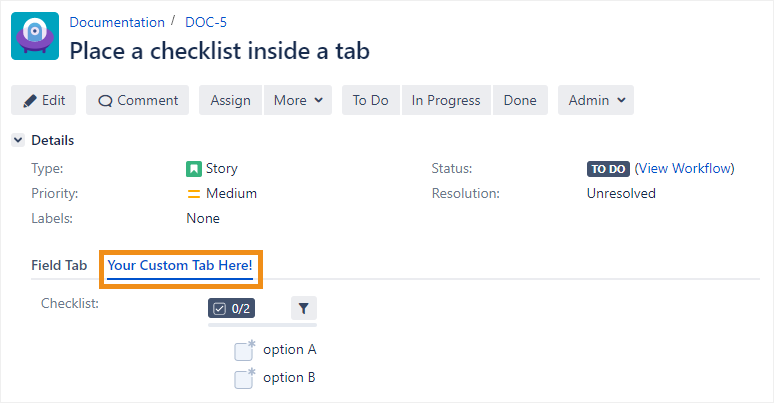Click the Story issue type icon
The width and height of the screenshot is (774, 403).
click(x=194, y=169)
